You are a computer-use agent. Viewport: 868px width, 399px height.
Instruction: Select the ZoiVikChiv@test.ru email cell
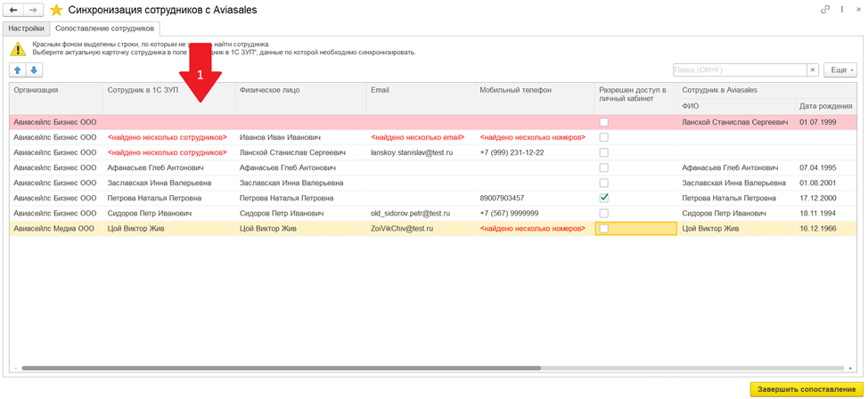pyautogui.click(x=402, y=229)
